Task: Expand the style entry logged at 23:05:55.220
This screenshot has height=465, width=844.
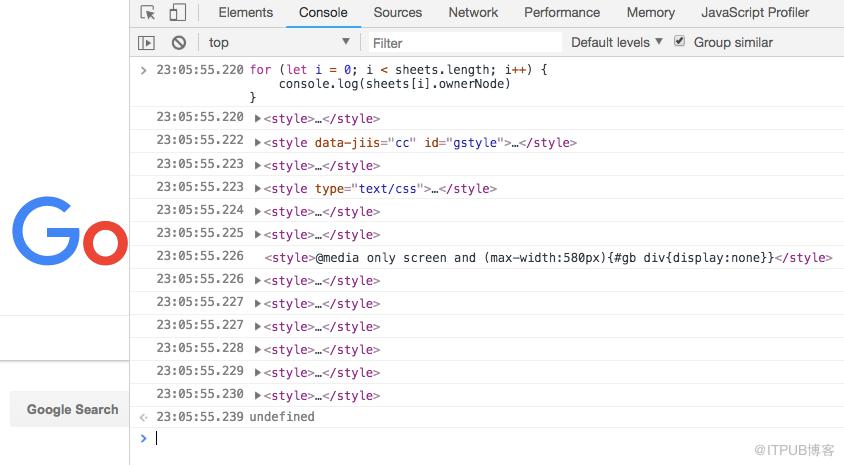Action: [258, 119]
